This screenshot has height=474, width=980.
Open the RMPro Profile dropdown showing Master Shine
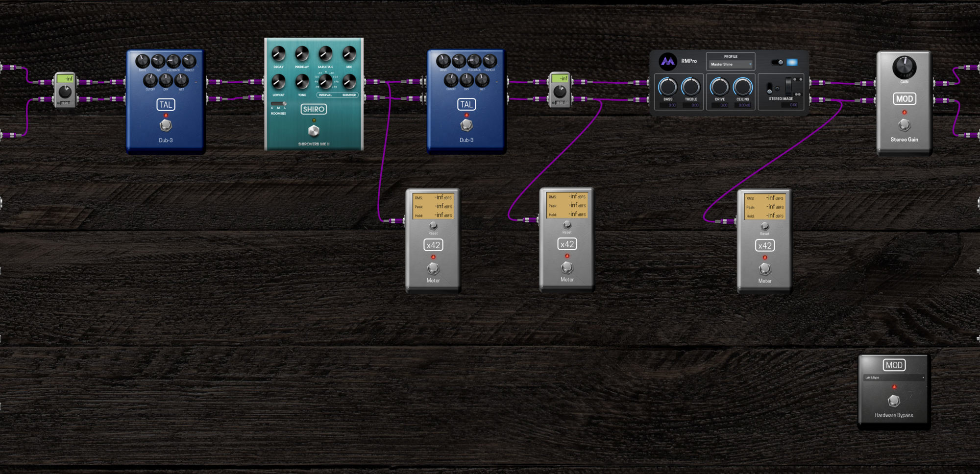[731, 64]
